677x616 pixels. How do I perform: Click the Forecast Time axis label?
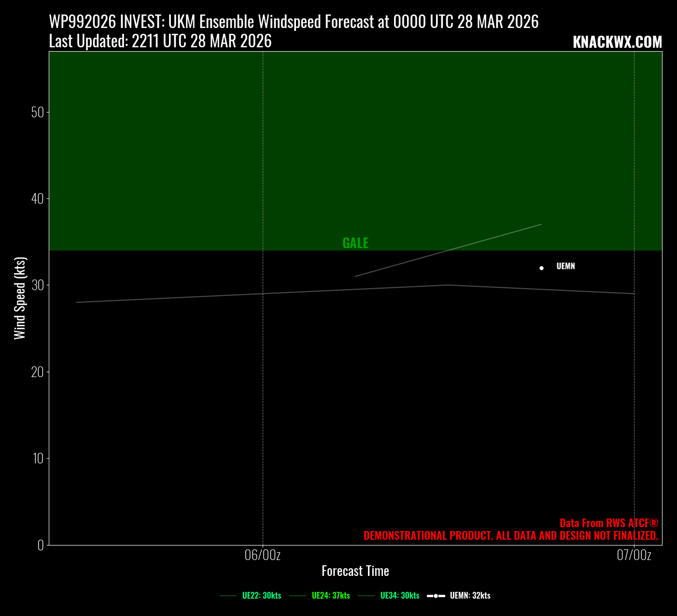click(x=355, y=571)
